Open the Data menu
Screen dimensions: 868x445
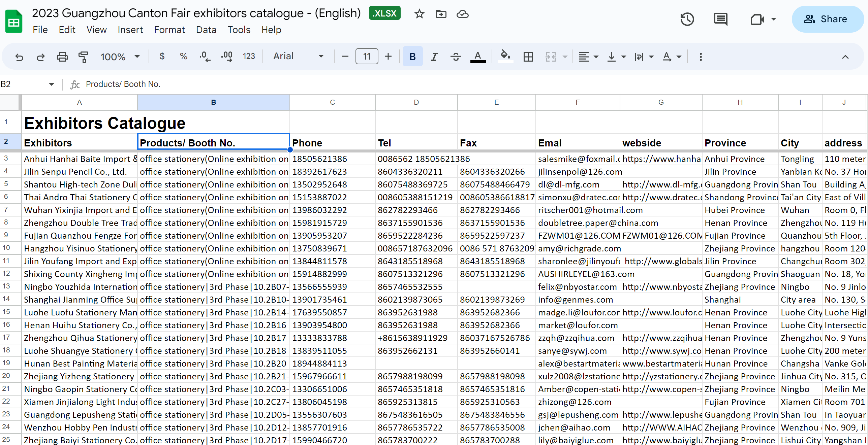pyautogui.click(x=206, y=30)
